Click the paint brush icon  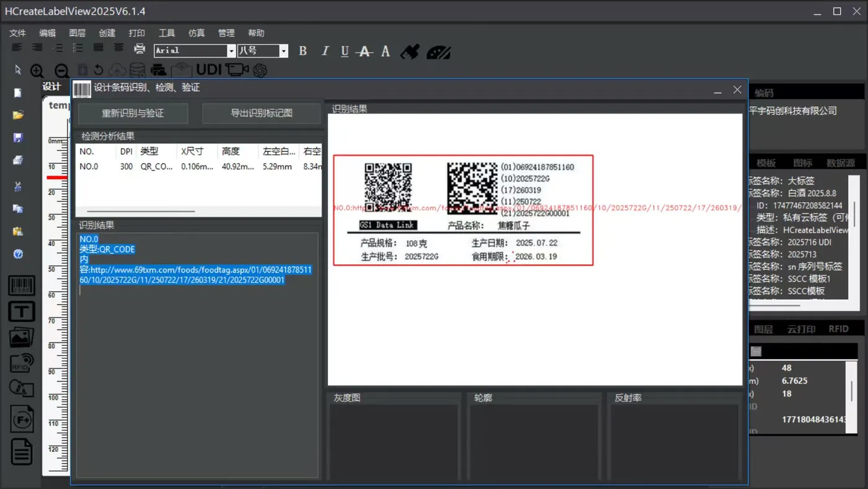point(410,52)
